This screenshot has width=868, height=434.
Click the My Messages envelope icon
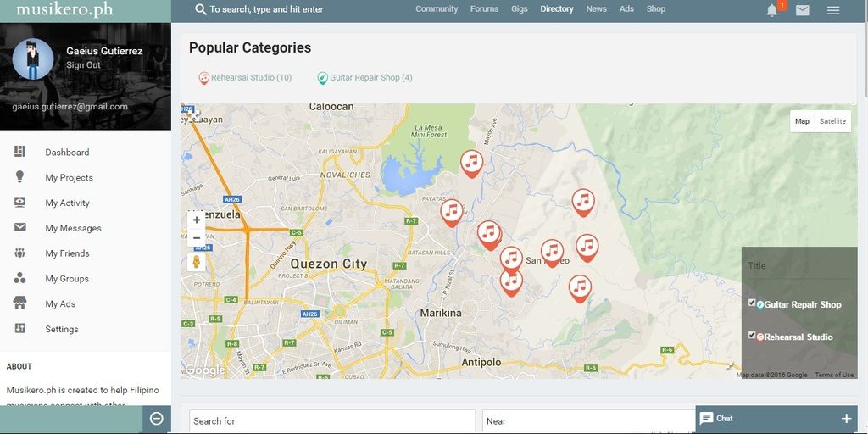point(20,227)
